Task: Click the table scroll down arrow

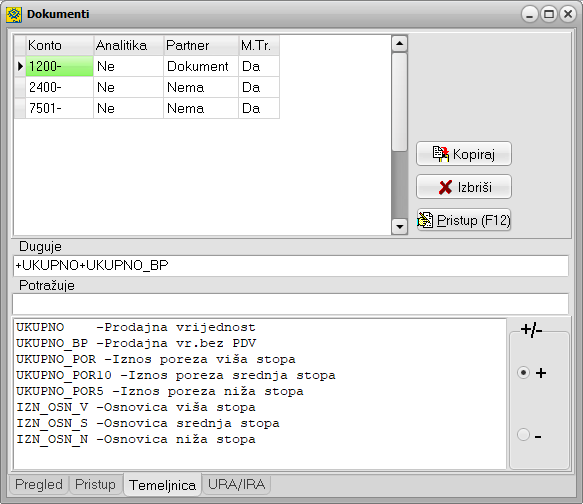Action: [x=400, y=226]
